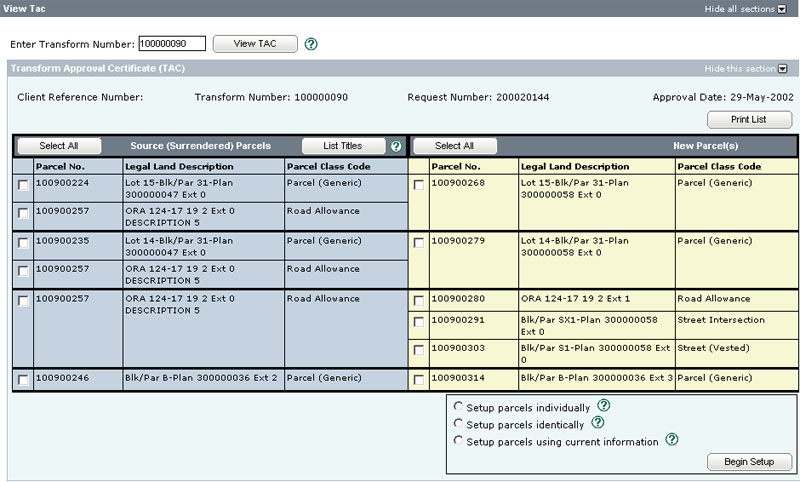Viewport: 800px width, 482px height.
Task: Focus the Enter Transform Number field
Action: (x=172, y=44)
